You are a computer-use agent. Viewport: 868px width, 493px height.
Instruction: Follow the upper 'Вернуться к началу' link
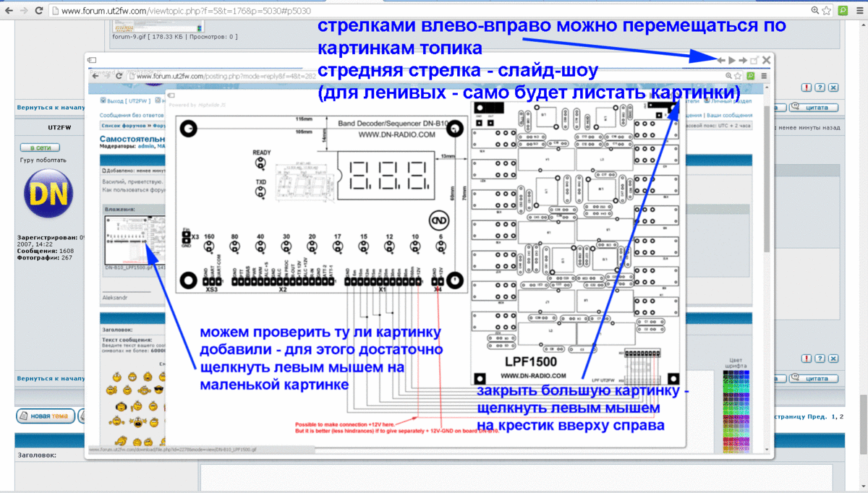pyautogui.click(x=51, y=108)
